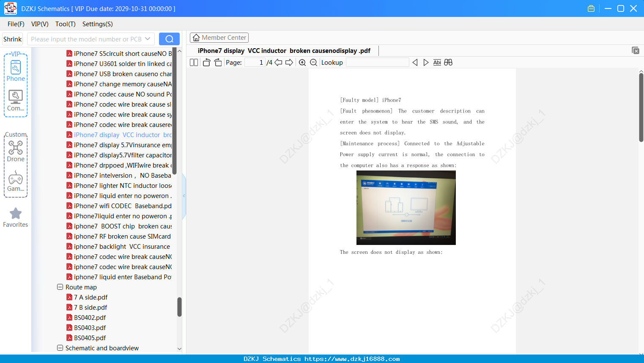Open the Member Center button

coord(219,38)
